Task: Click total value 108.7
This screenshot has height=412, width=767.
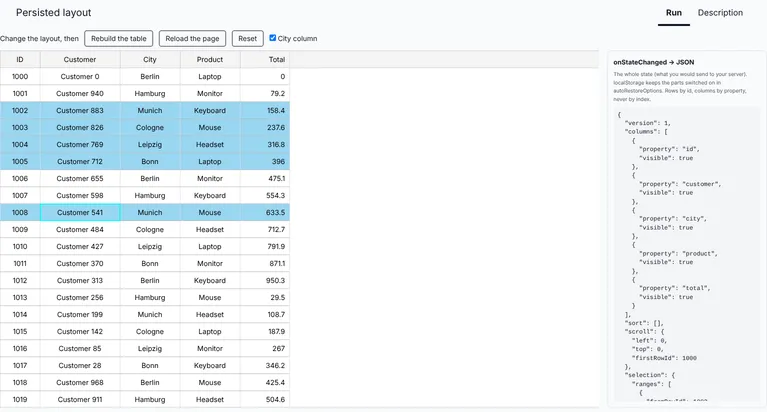Action: coord(265,315)
